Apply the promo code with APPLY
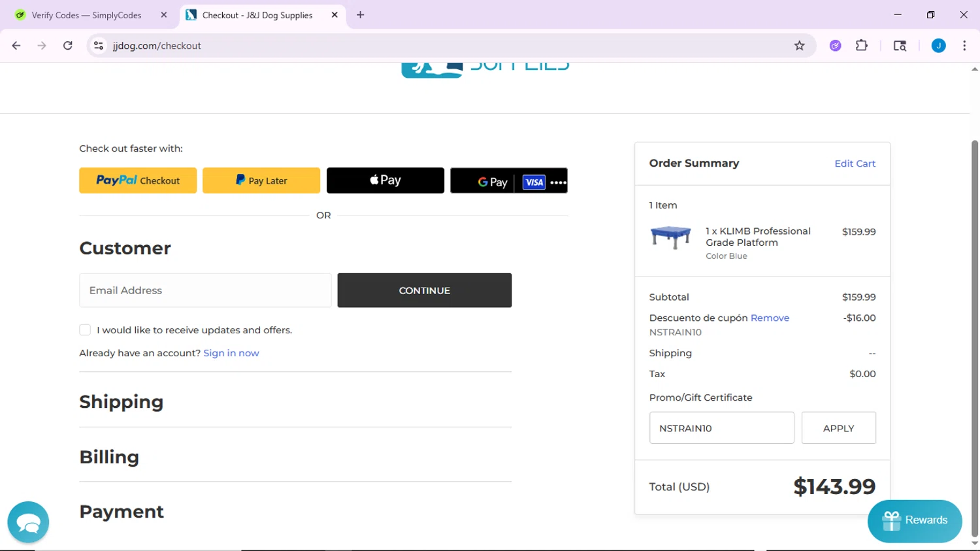Image resolution: width=980 pixels, height=551 pixels. click(839, 428)
